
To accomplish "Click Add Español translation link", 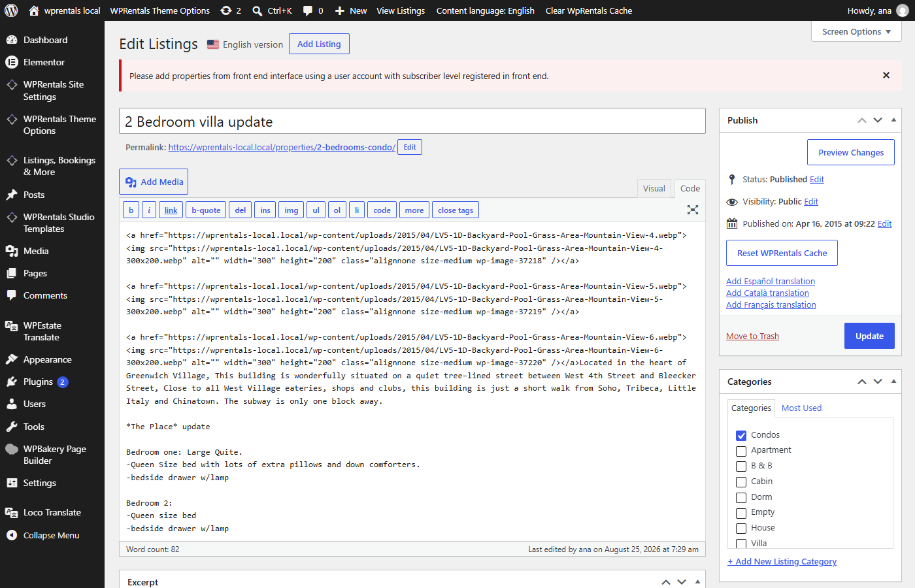I will pyautogui.click(x=771, y=281).
